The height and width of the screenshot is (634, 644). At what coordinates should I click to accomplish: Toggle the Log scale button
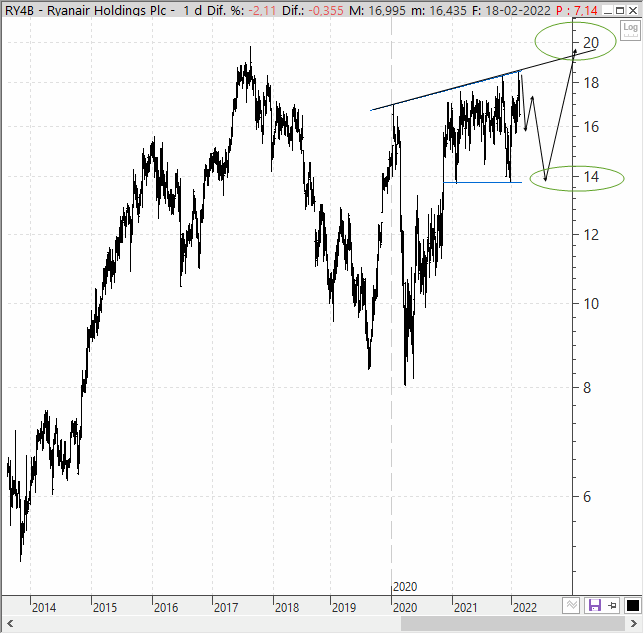click(630, 30)
